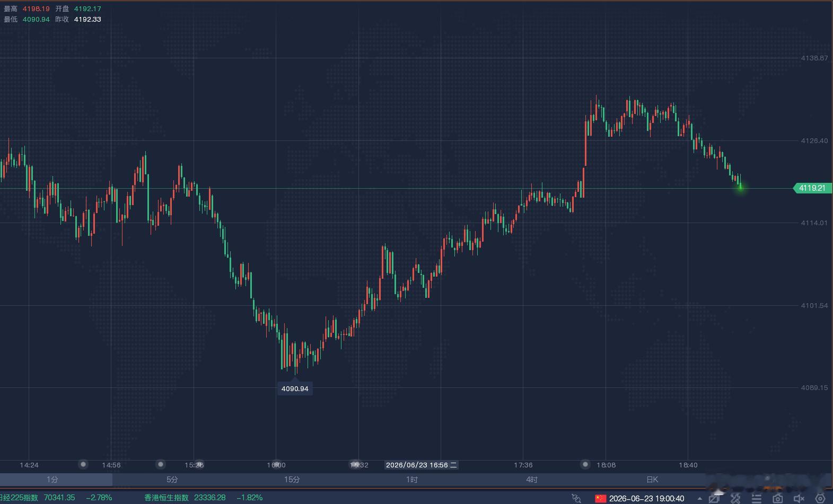Screen dimensions: 833x504
Task: Click event dot over the 16:32 label
Action: [x=355, y=464]
